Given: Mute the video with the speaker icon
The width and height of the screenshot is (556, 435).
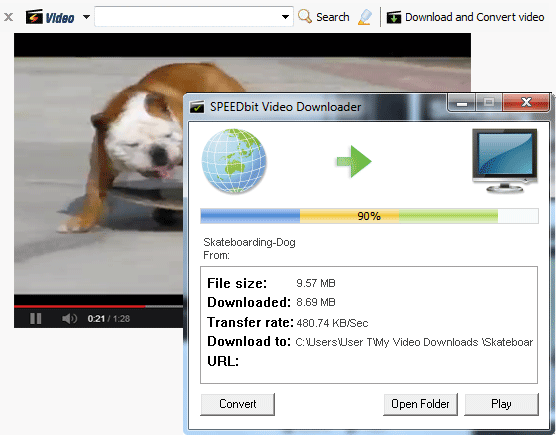Looking at the screenshot, I should pos(69,319).
